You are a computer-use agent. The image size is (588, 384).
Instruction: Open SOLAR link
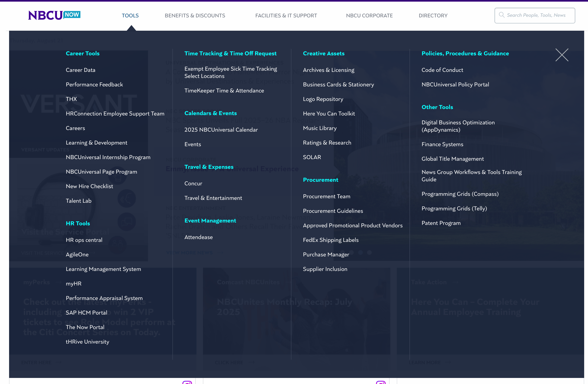pos(312,157)
